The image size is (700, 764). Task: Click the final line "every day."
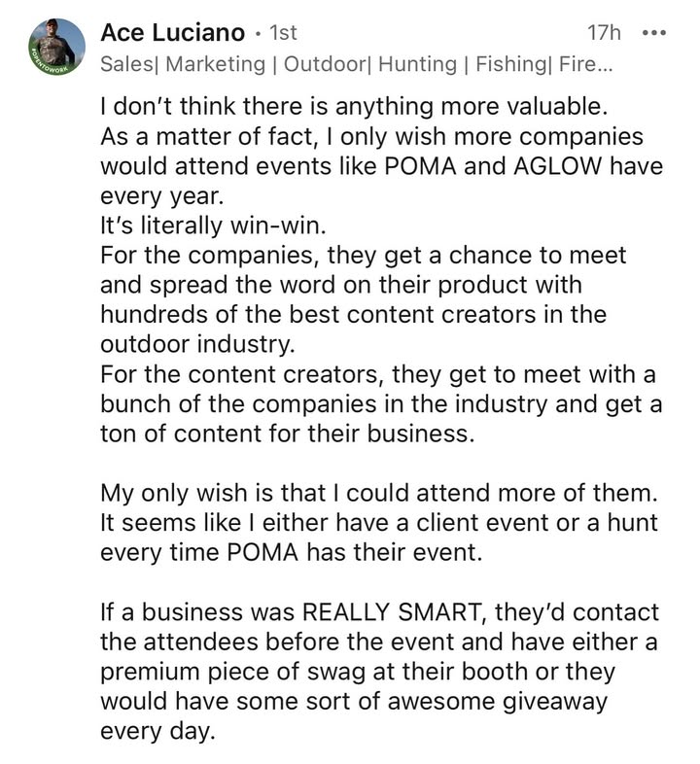(x=157, y=731)
